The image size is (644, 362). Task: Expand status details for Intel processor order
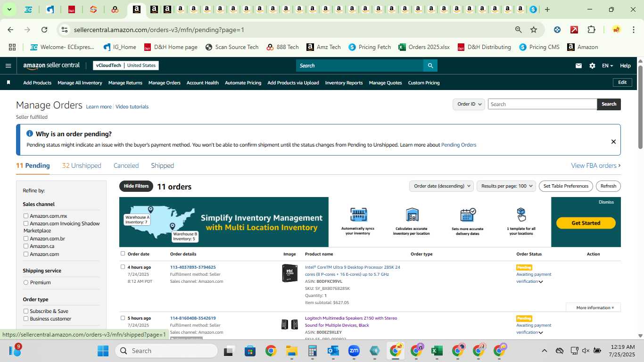541,282
